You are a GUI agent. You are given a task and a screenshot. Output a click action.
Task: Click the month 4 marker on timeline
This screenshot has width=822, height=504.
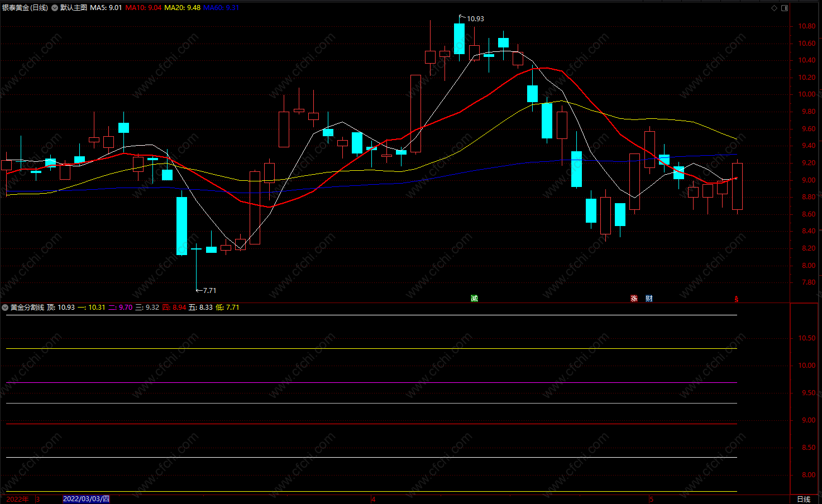[374, 500]
